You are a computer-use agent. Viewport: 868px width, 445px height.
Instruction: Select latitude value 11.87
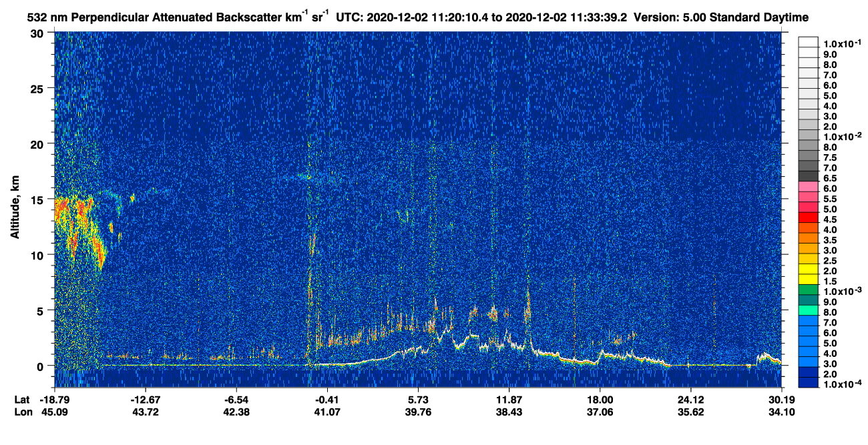click(509, 400)
